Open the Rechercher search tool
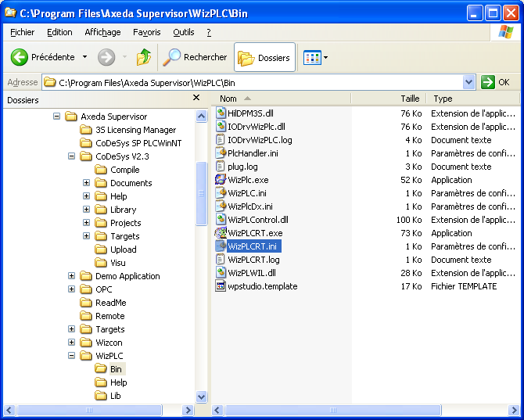 point(195,57)
